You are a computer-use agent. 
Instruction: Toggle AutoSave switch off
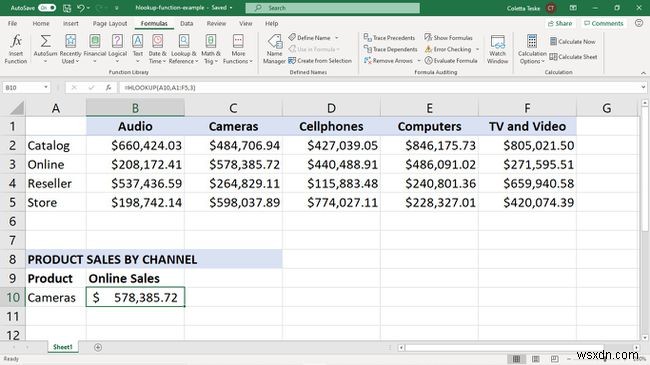pyautogui.click(x=47, y=8)
